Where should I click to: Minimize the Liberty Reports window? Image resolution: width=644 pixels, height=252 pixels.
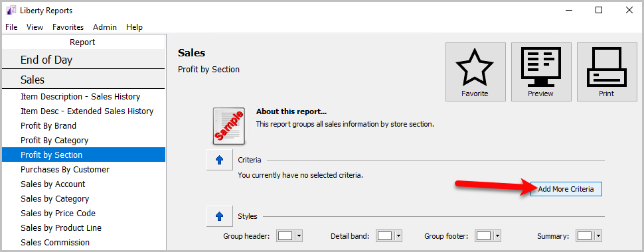coord(569,10)
